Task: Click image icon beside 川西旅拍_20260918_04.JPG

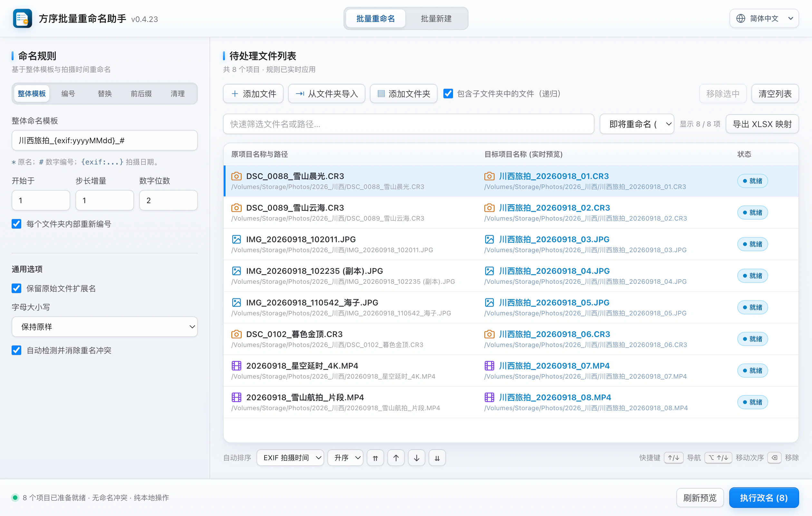Action: point(489,271)
